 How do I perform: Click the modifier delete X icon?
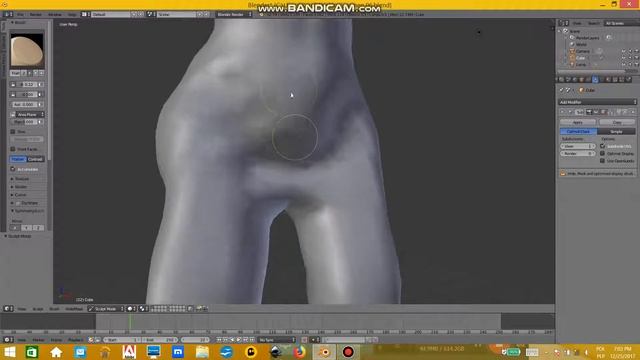633,112
